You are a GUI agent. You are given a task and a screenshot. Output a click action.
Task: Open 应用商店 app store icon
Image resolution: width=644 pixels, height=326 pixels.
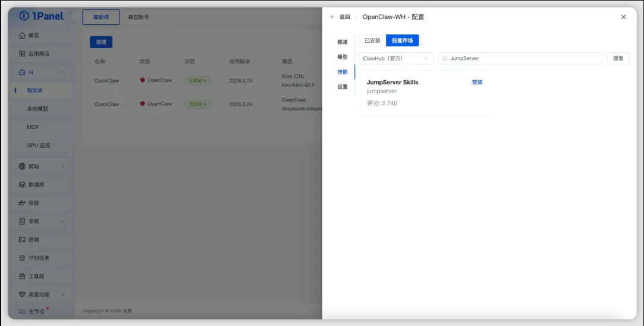click(x=22, y=53)
